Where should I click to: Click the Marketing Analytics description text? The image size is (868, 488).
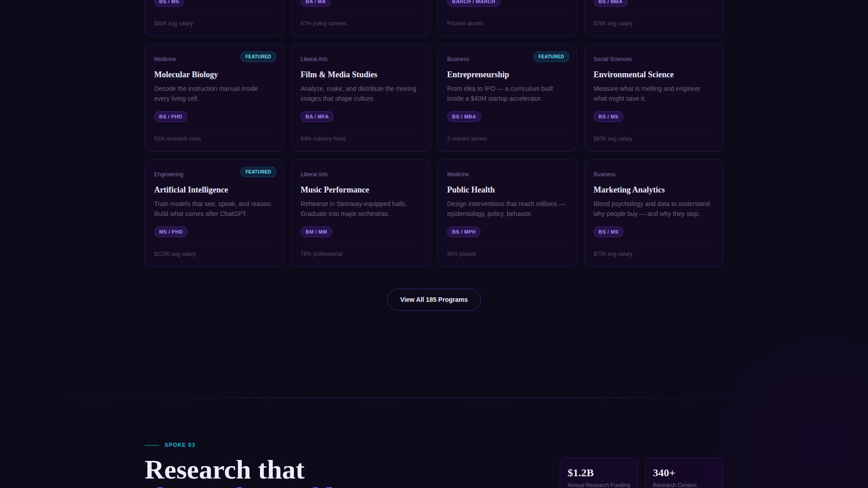[651, 209]
